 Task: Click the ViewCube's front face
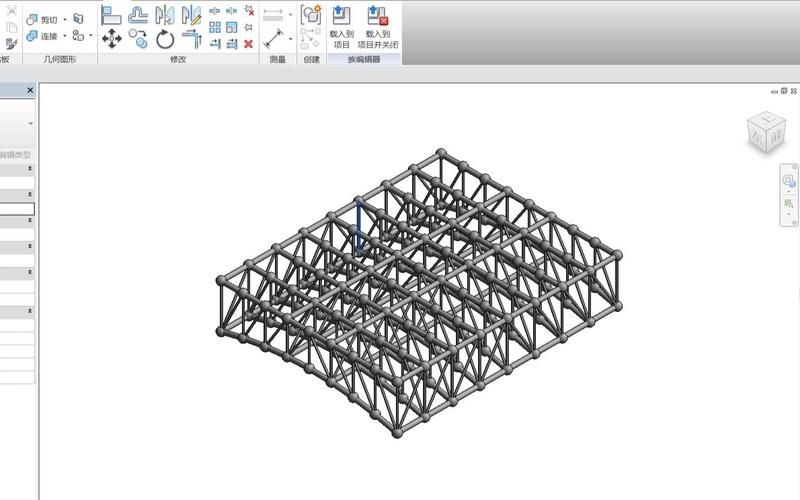point(776,137)
